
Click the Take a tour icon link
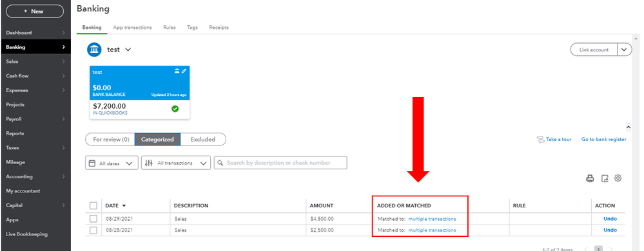coord(554,140)
